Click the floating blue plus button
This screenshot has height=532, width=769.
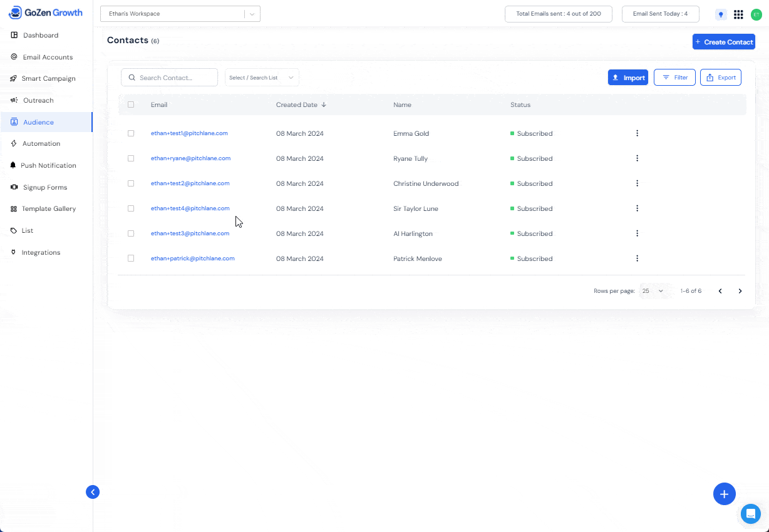point(725,494)
